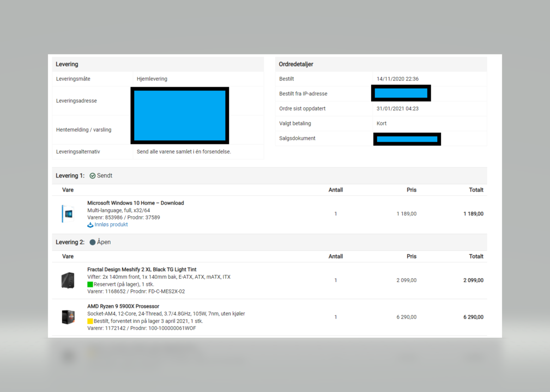Click the 'Bestilt fra IP-adresse' label

303,94
